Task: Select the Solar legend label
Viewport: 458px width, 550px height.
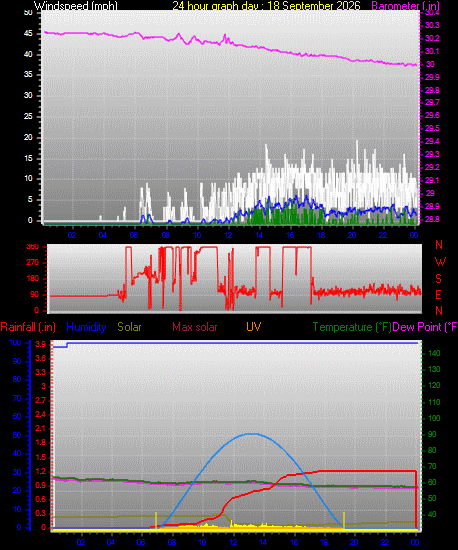Action: pyautogui.click(x=129, y=327)
